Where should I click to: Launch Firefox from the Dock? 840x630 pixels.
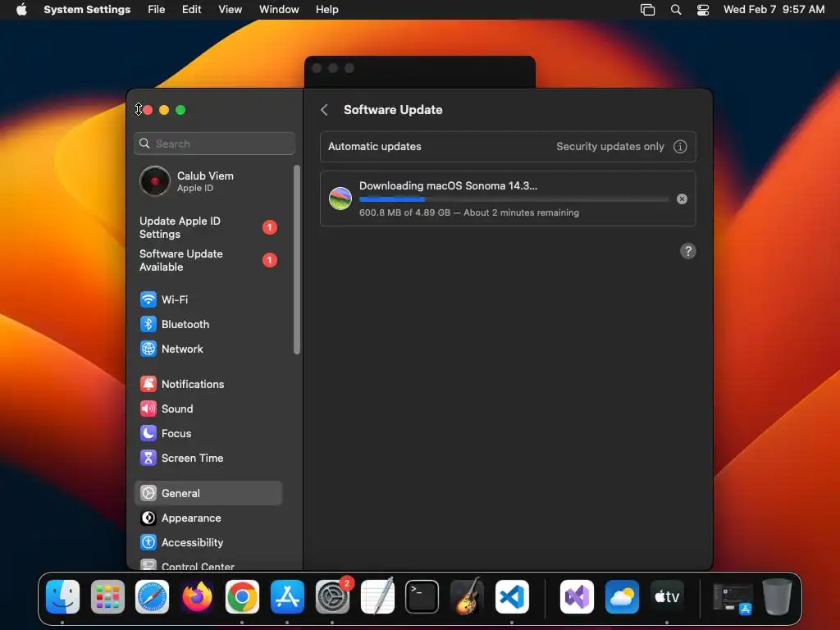tap(197, 596)
